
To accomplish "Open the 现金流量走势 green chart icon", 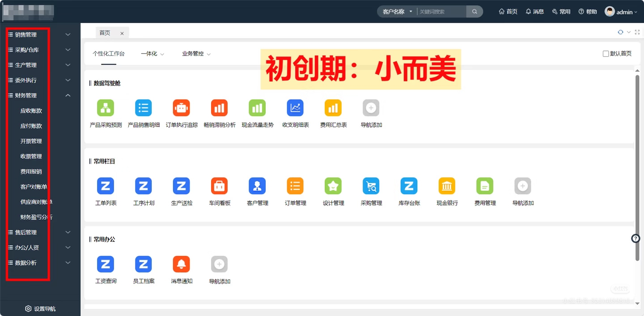I will point(257,108).
